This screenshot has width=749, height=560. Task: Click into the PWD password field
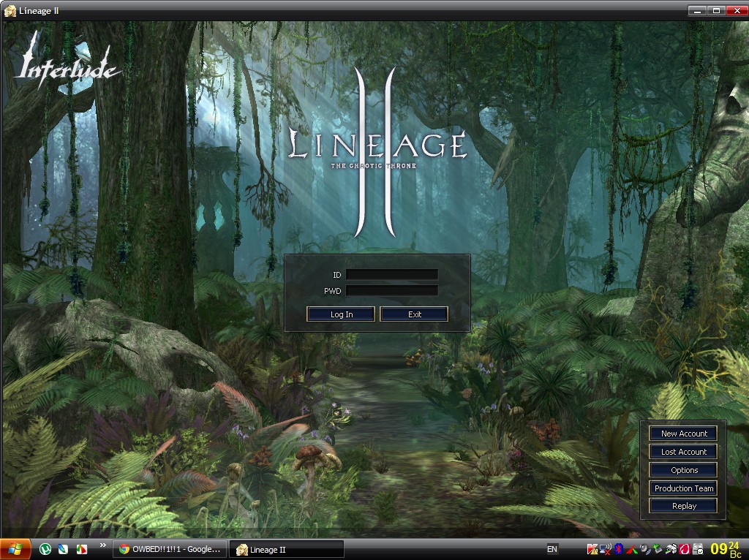pyautogui.click(x=391, y=290)
